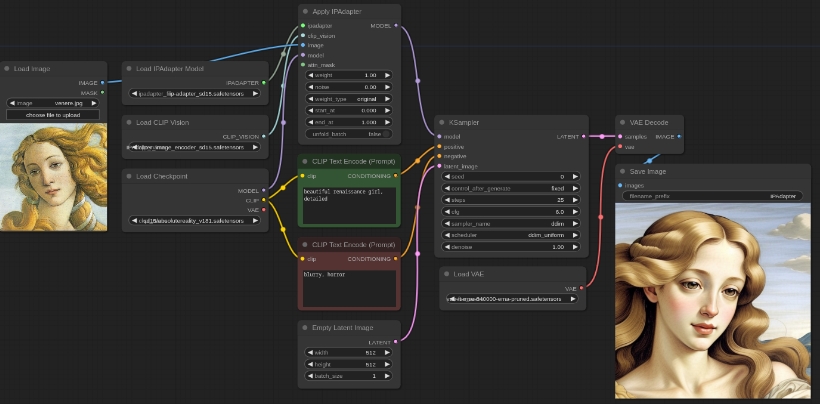The height and width of the screenshot is (404, 820).
Task: Select the Load CLIP Vision node title
Action: pos(162,123)
